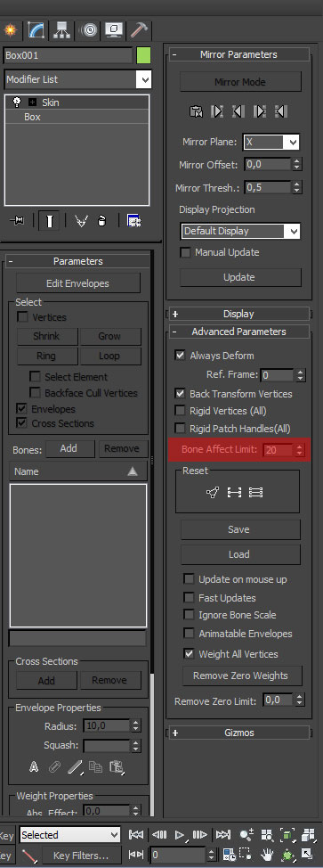Select the Pan View hand tool
Screen dimensions: 323x868
click(268, 854)
